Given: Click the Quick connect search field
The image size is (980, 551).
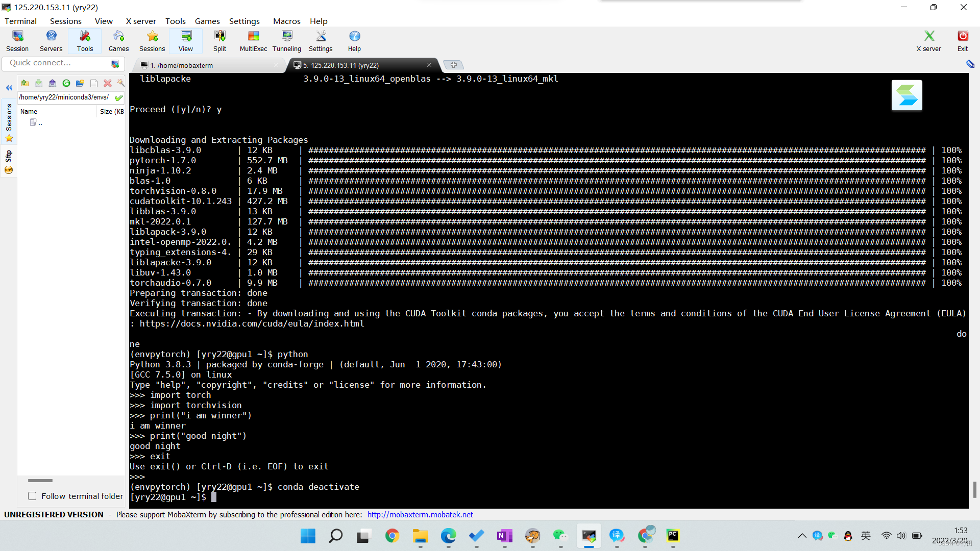Looking at the screenshot, I should [x=56, y=63].
